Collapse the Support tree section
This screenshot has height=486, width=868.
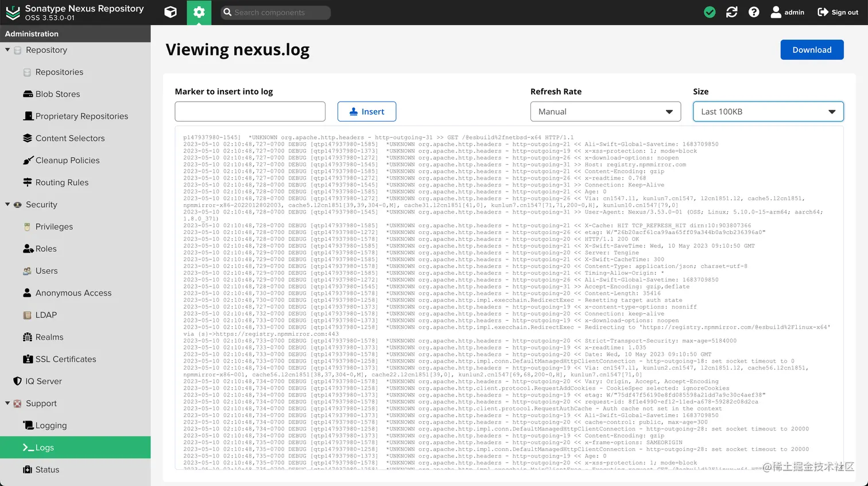7,403
